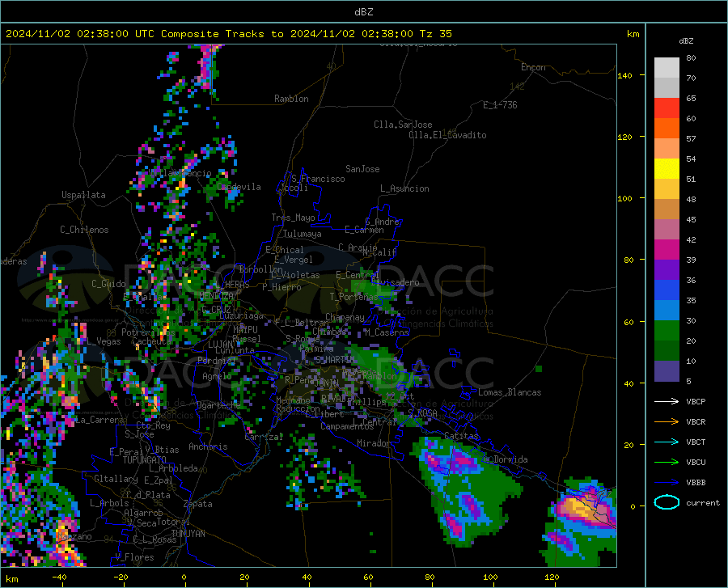Click the '100' tick on the right axis

(x=625, y=198)
